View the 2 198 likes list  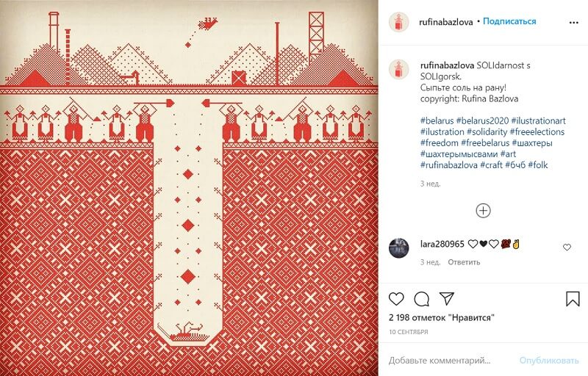coord(442,317)
